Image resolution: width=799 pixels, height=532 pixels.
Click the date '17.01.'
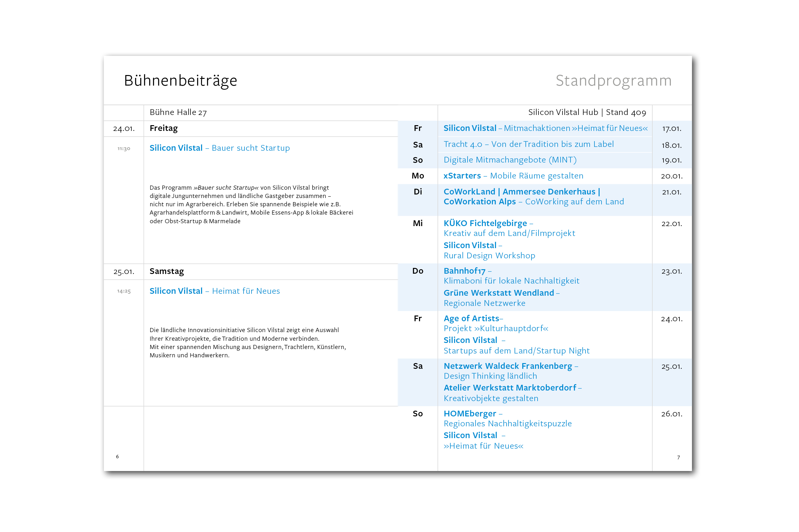pyautogui.click(x=672, y=129)
